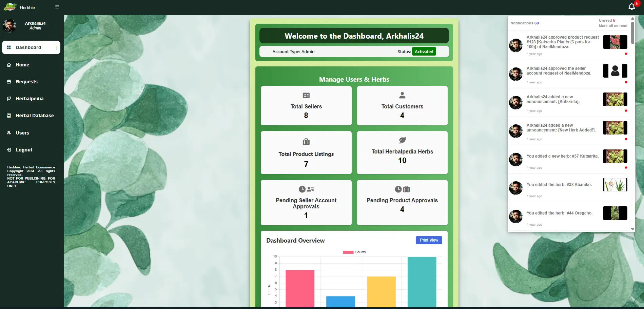This screenshot has height=309, width=644.
Task: Click the Herbal Database icon
Action: (9, 116)
